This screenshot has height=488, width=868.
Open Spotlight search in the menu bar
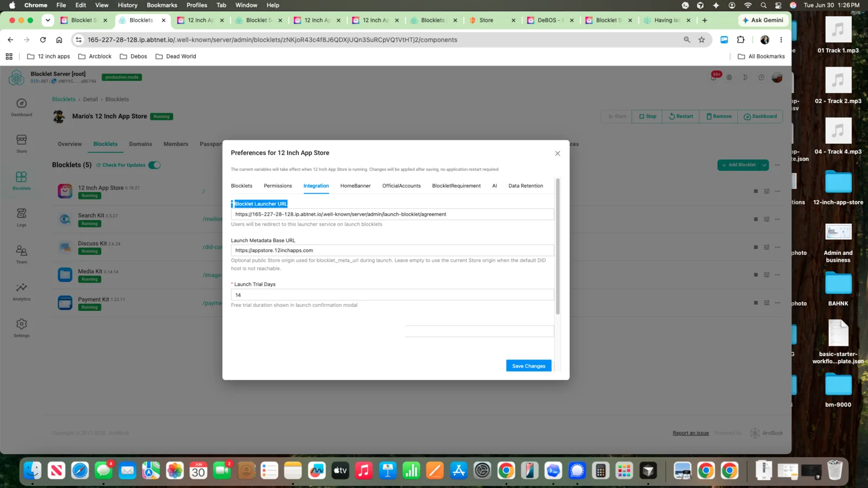click(763, 5)
